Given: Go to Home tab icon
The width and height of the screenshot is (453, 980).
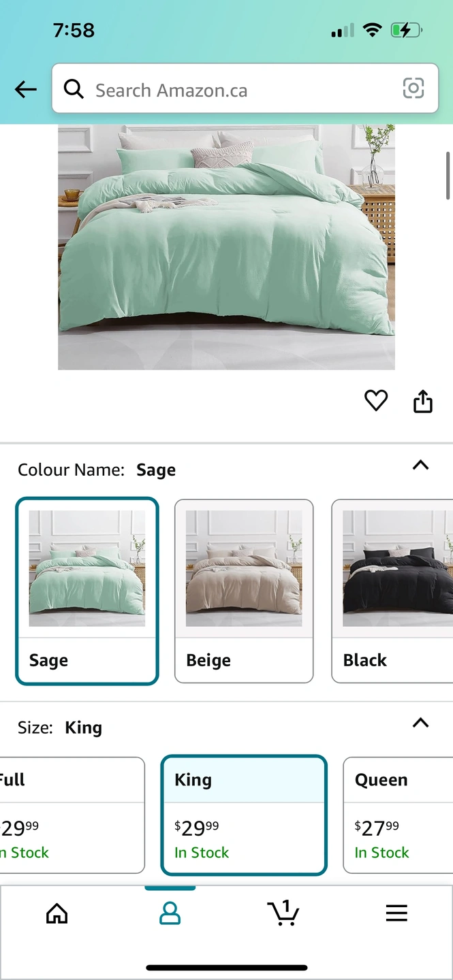Looking at the screenshot, I should tap(57, 913).
